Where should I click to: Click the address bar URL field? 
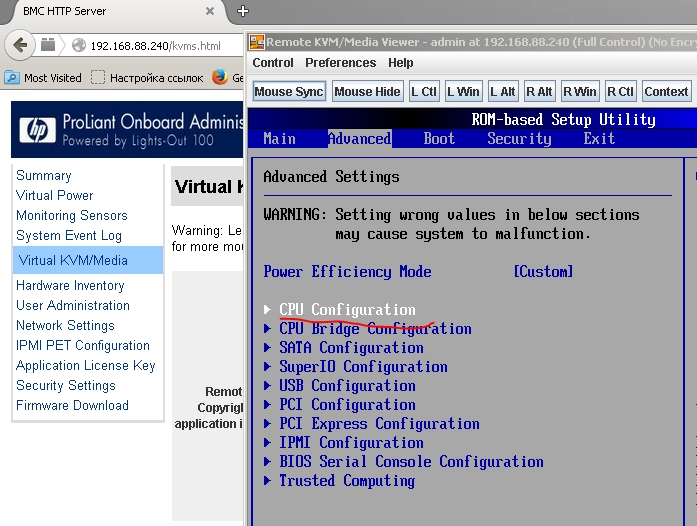(x=156, y=46)
